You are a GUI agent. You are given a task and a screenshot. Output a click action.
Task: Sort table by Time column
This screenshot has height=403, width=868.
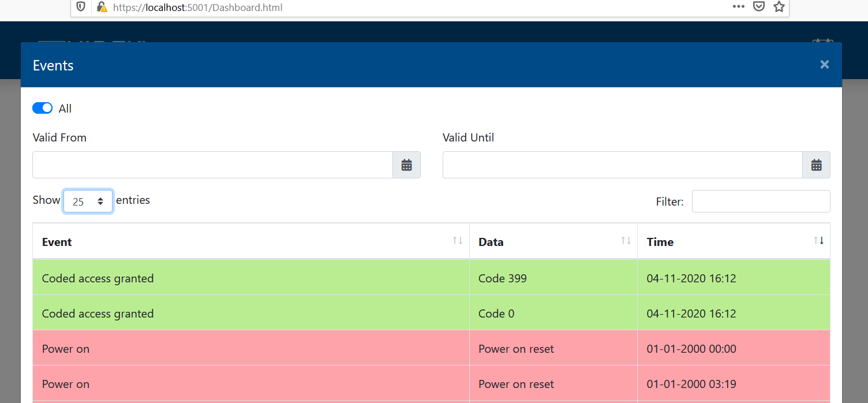pos(734,241)
